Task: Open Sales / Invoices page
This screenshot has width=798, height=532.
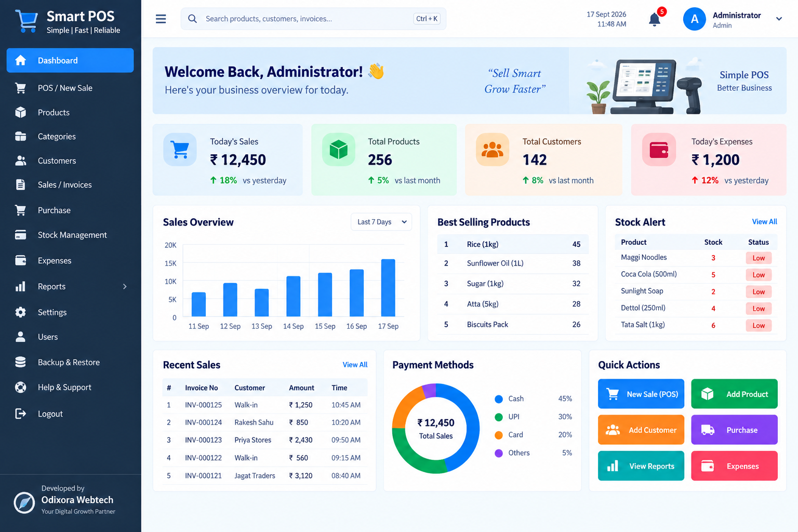Action: (x=70, y=184)
